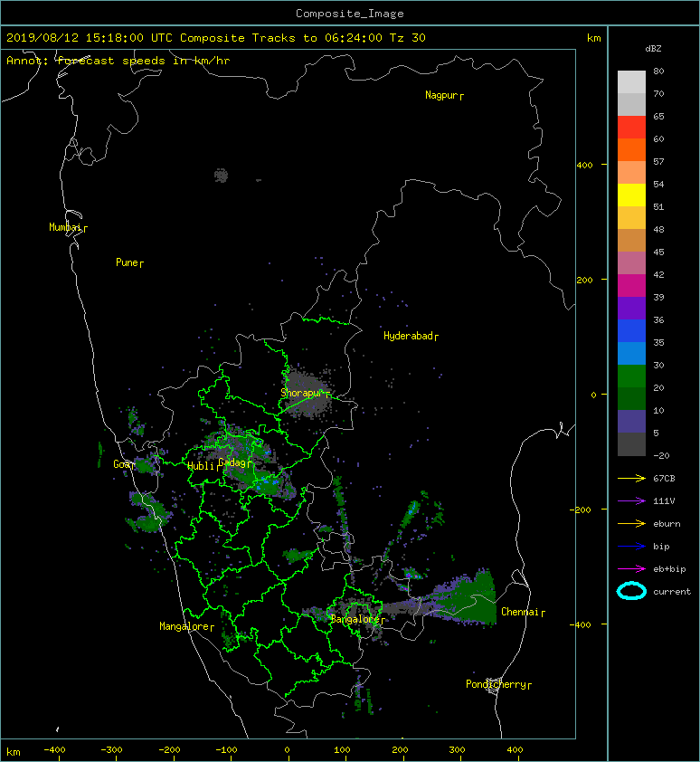Image resolution: width=700 pixels, height=762 pixels.
Task: Click the lightest gray top dBZ swatch
Action: click(631, 82)
